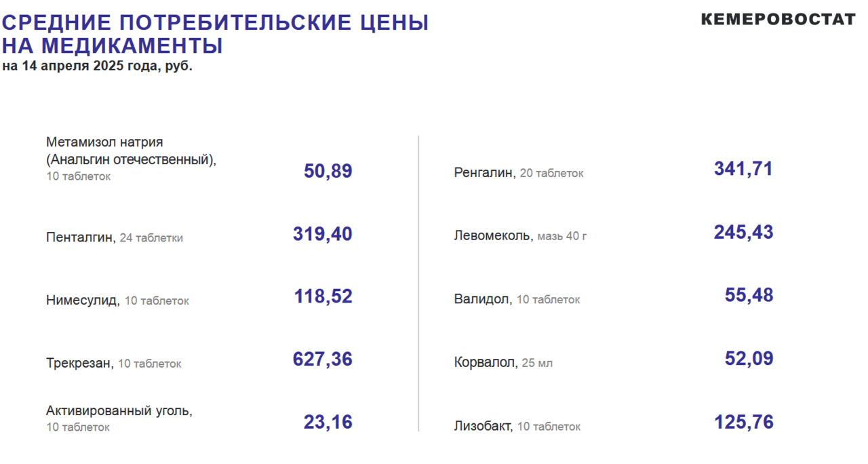
Task: Click the date line 14 апреля 2025 года
Action: (x=97, y=67)
